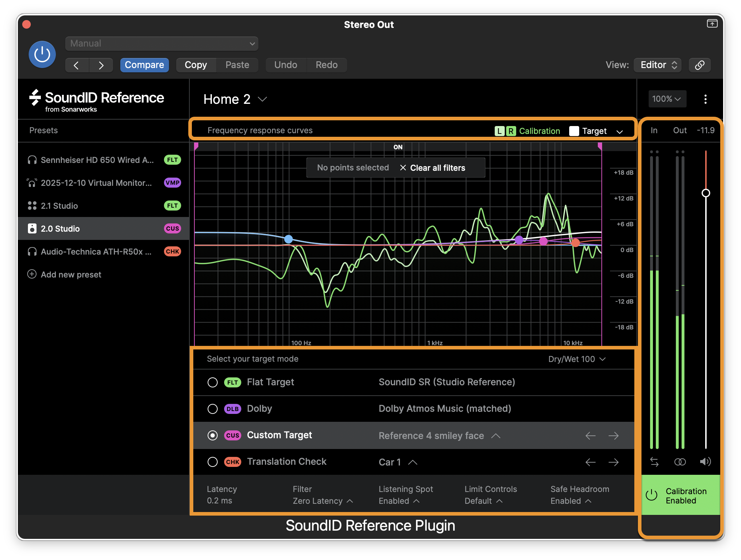
Task: Click the speaker volume icon under meters
Action: tap(705, 462)
